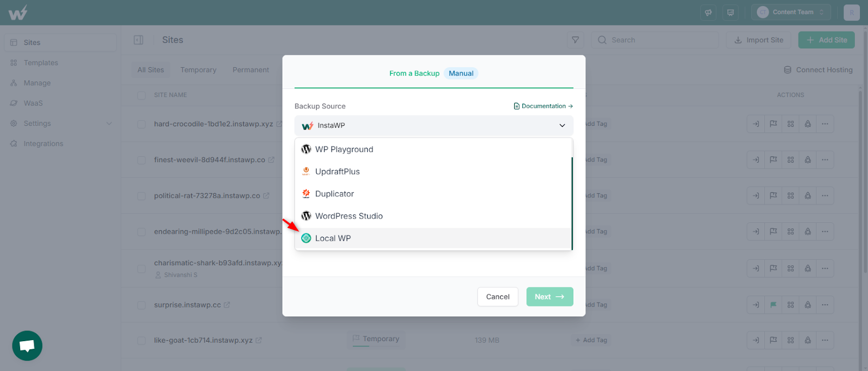
Task: Open Sites in sidebar
Action: (x=60, y=42)
